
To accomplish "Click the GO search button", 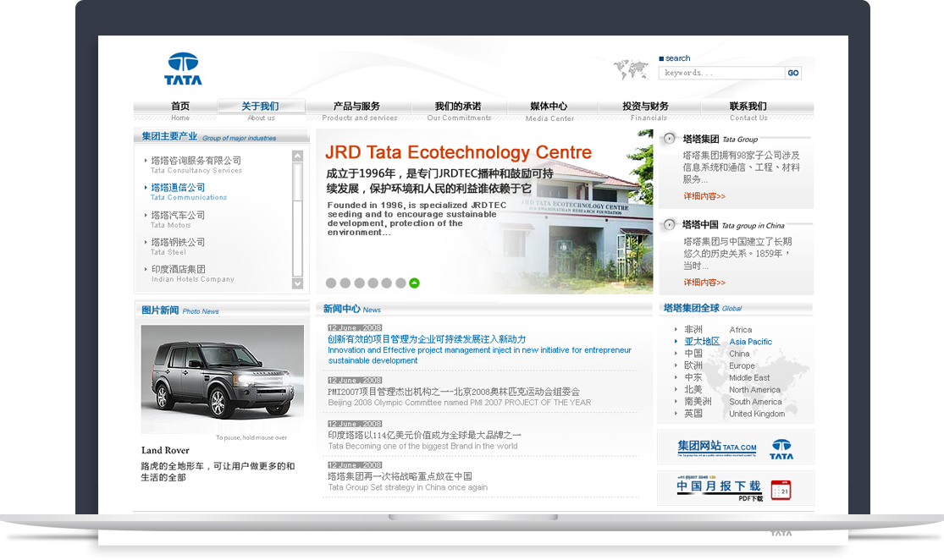I will pos(793,73).
